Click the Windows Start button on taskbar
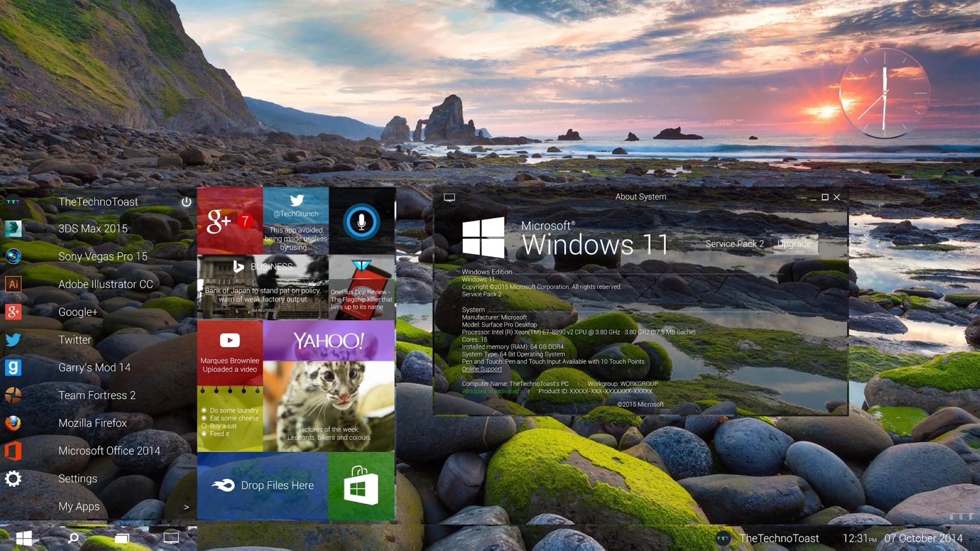The image size is (980, 551). pos(24,538)
